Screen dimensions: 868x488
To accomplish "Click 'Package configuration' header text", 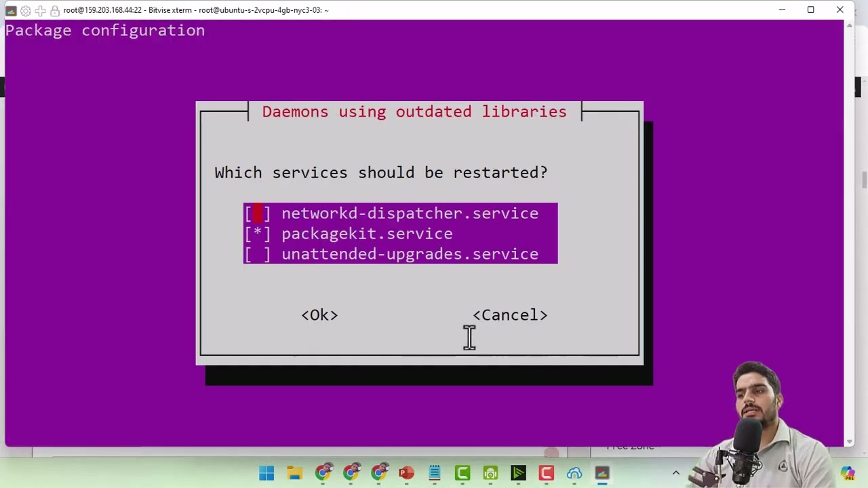I will pyautogui.click(x=105, y=31).
